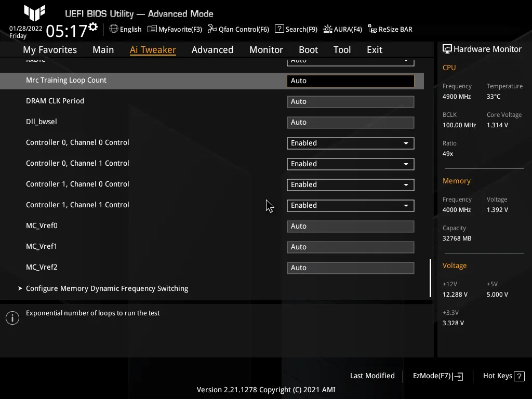This screenshot has height=399, width=532.
Task: Select Controller 1, Channel 1 Control label
Action: coord(77,205)
